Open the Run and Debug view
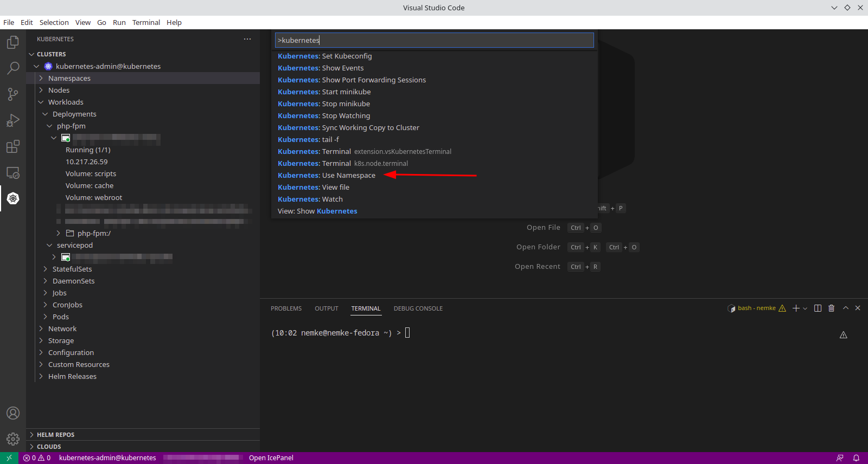Screen dimensions: 868x464 [13, 120]
